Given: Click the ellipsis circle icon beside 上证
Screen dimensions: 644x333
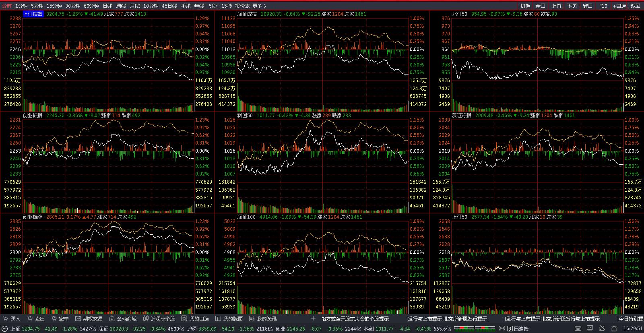Looking at the screenshot, I should point(5,329).
